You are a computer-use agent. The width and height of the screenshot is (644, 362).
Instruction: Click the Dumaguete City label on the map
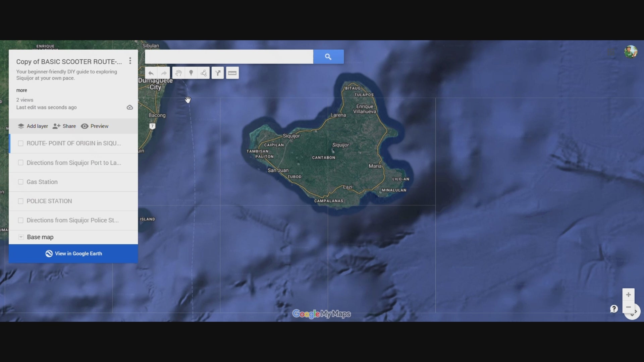tap(156, 84)
